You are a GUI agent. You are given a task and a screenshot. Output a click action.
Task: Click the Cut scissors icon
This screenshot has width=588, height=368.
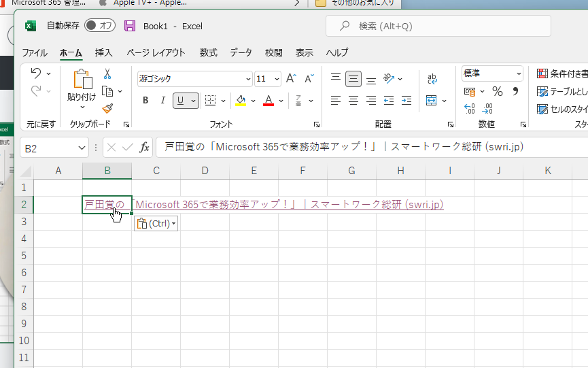coord(107,74)
